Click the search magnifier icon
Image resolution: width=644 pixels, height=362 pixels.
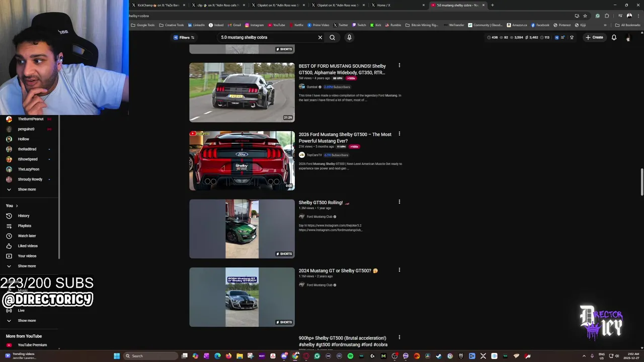pos(332,37)
